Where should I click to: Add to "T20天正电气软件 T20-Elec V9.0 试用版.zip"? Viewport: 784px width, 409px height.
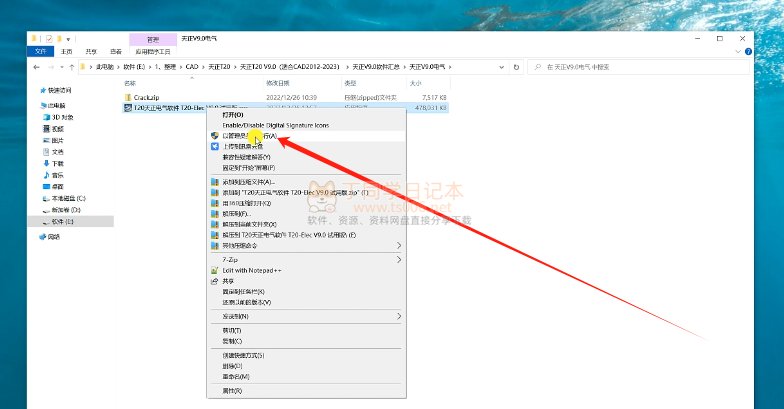coord(295,192)
